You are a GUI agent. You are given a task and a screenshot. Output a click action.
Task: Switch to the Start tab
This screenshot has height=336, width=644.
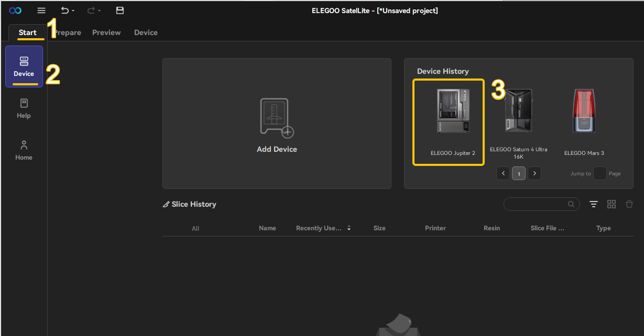click(28, 32)
